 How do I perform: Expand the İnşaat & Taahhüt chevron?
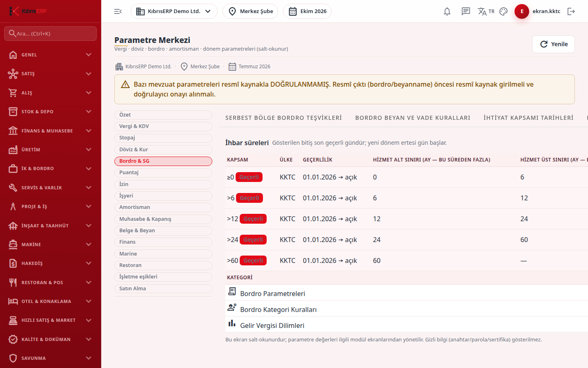click(x=89, y=226)
